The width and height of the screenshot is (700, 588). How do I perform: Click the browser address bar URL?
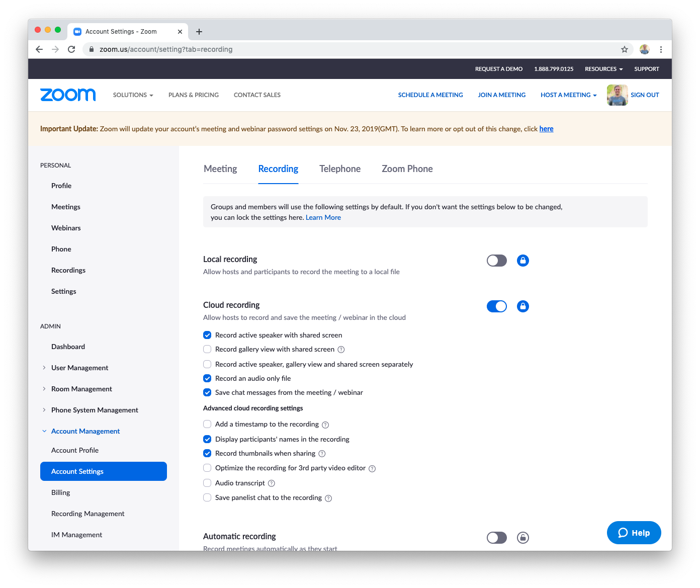coord(166,49)
